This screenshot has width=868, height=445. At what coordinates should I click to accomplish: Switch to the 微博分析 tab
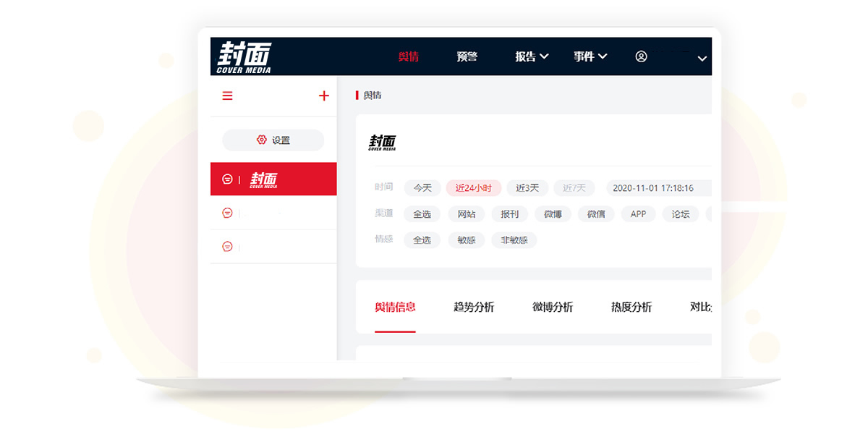coord(553,307)
